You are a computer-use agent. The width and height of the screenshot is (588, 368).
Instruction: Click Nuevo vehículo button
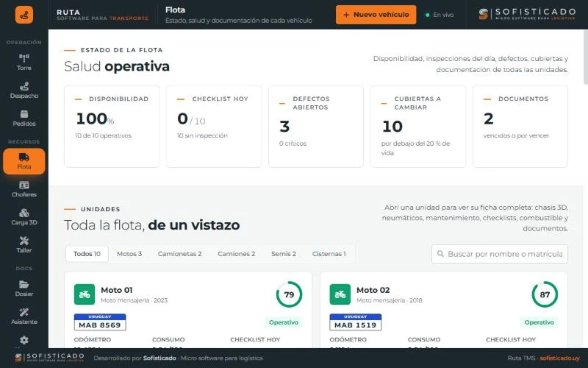pyautogui.click(x=376, y=15)
